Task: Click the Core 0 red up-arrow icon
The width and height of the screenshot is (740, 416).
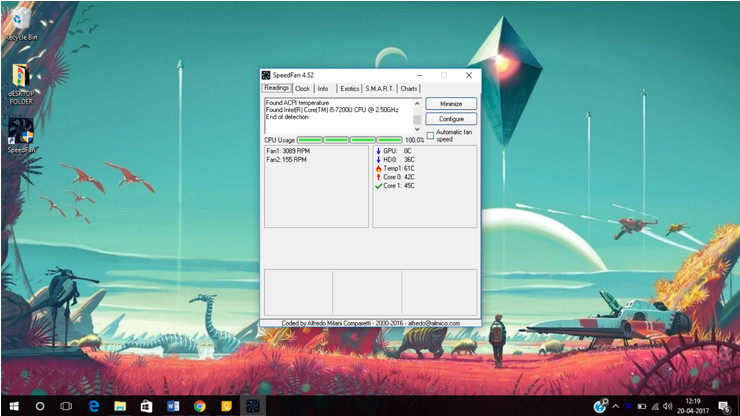Action: click(x=378, y=177)
